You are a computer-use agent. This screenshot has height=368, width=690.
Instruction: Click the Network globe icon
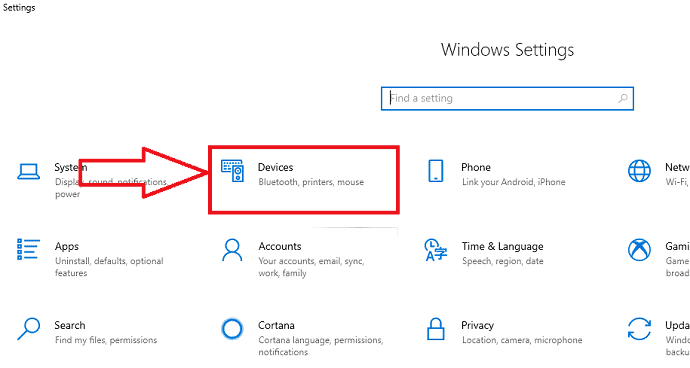point(639,171)
